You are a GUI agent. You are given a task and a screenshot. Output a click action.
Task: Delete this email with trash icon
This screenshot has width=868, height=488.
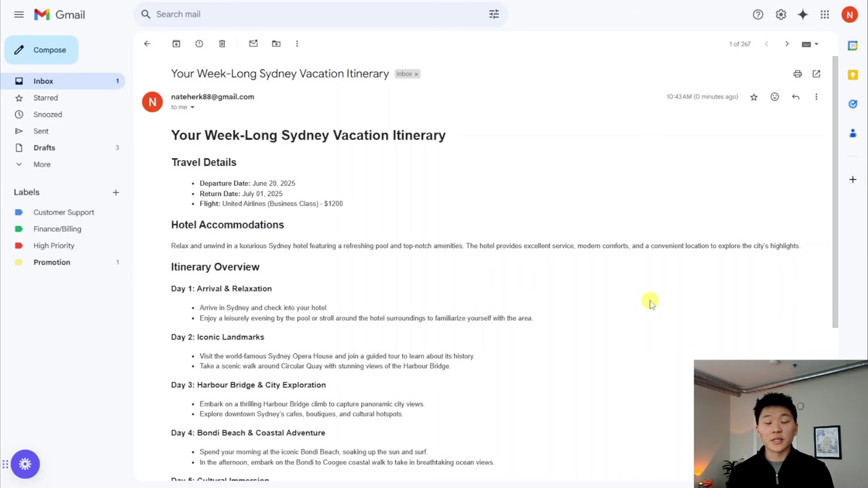[x=222, y=44]
